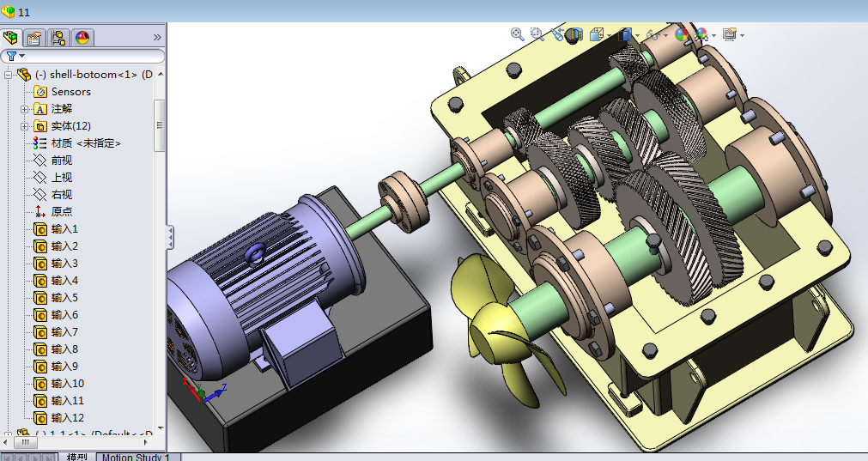Open the Apply Scene dropdown arrow
This screenshot has width=868, height=461.
point(714,36)
